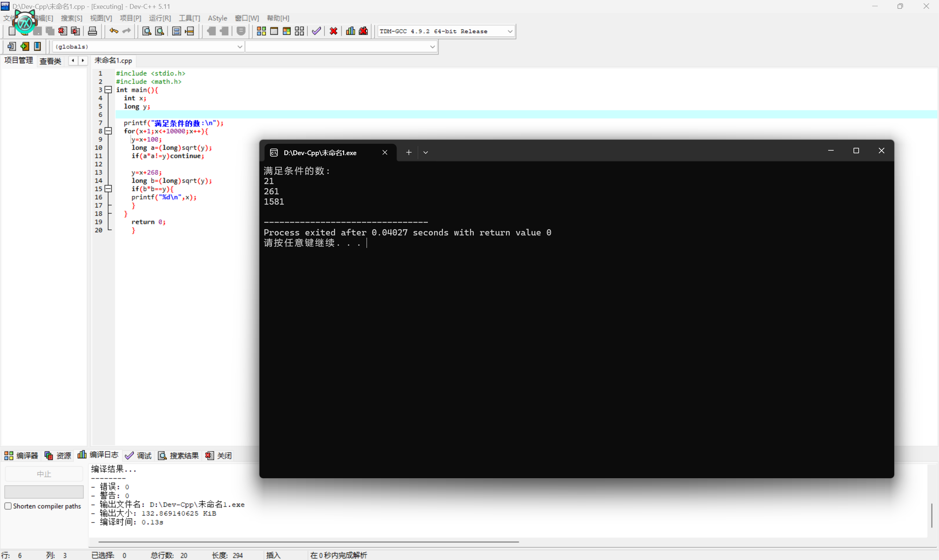
Task: Switch to the 查看类 tab
Action: (x=50, y=61)
